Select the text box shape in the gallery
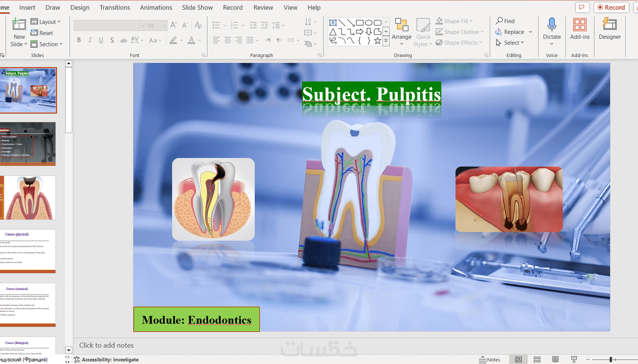This screenshot has width=638, height=364. [x=333, y=23]
